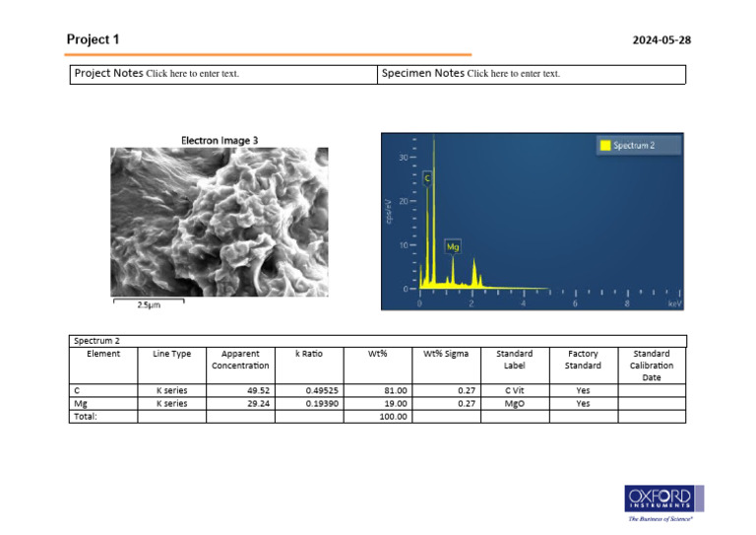Screen dimensions: 756x535
Task: Select the C element row cell
Action: (103, 390)
